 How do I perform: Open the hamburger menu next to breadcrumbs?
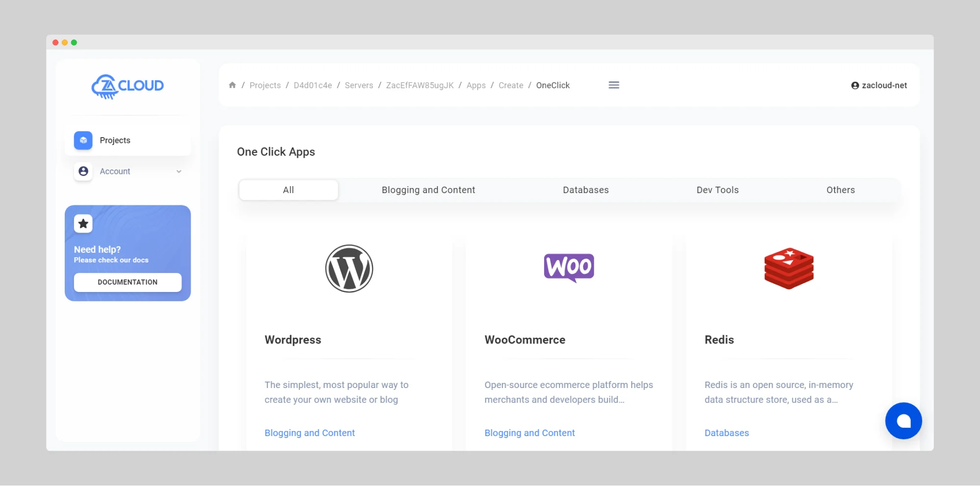pyautogui.click(x=613, y=85)
